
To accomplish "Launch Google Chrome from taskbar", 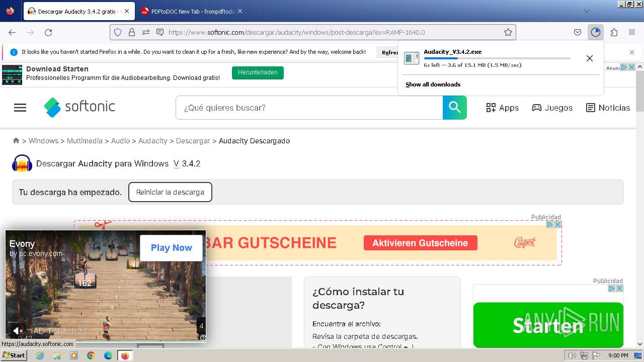I will 91,355.
